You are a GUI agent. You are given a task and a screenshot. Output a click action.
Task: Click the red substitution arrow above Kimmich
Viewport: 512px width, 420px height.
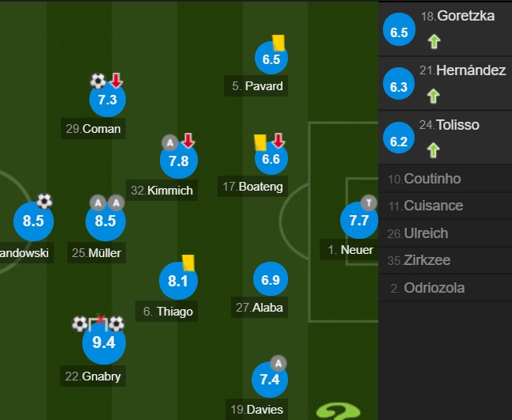(x=188, y=141)
